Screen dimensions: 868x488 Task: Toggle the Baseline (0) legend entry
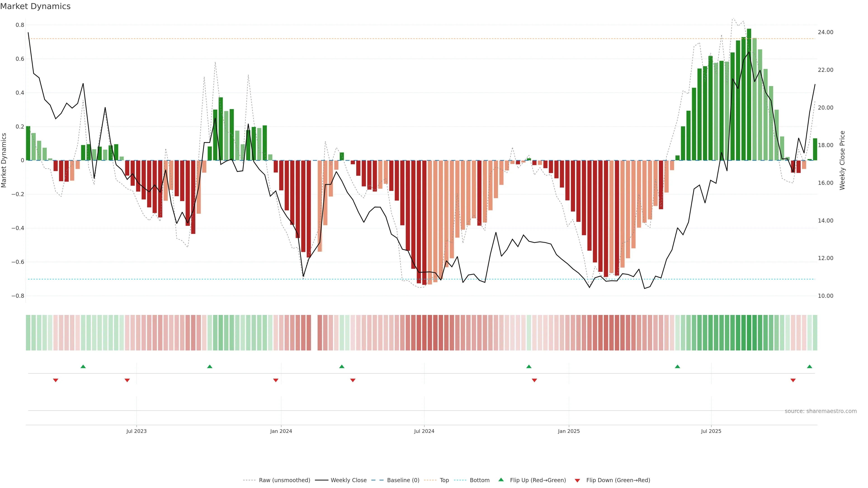[403, 480]
